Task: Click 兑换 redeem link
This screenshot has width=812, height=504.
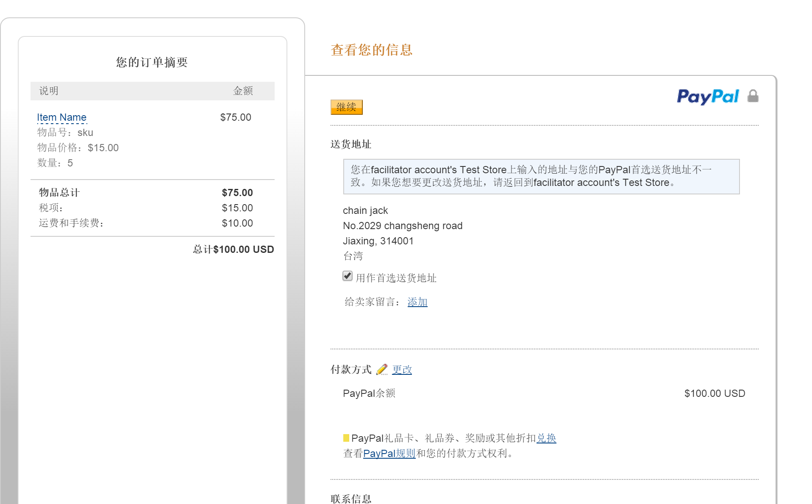Action: coord(546,438)
